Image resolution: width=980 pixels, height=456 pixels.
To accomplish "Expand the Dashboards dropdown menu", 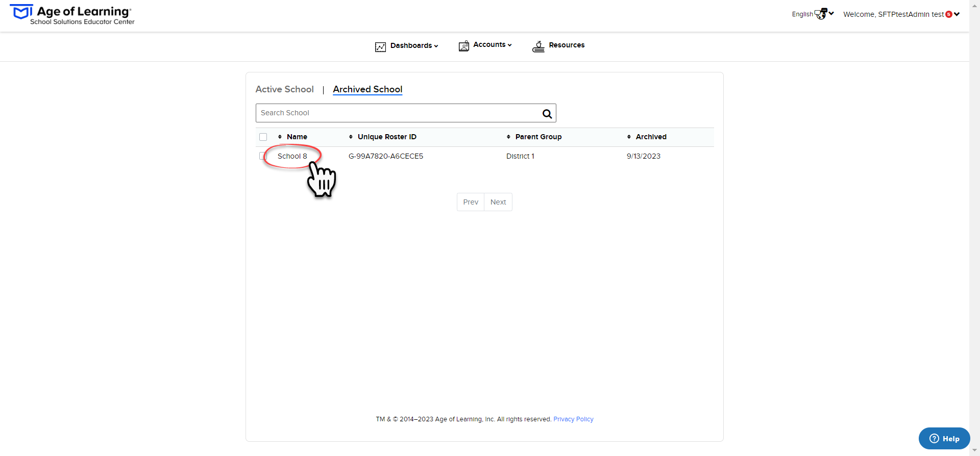I will pyautogui.click(x=414, y=45).
